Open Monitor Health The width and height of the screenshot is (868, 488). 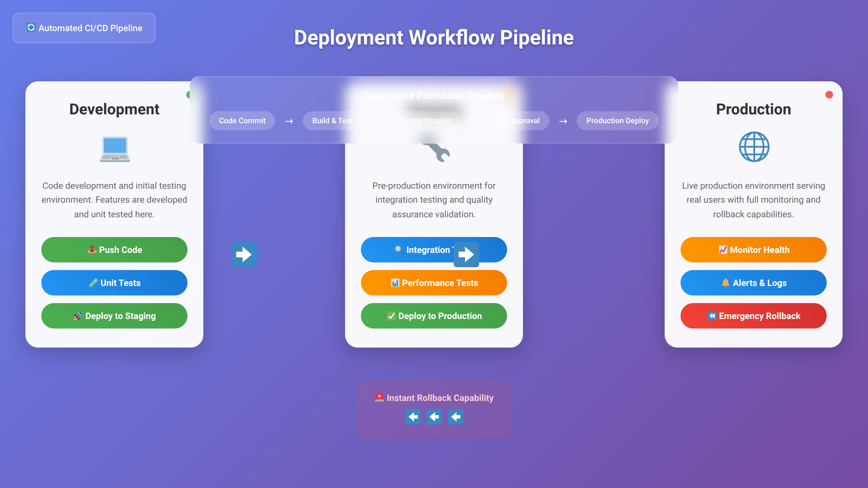(753, 250)
